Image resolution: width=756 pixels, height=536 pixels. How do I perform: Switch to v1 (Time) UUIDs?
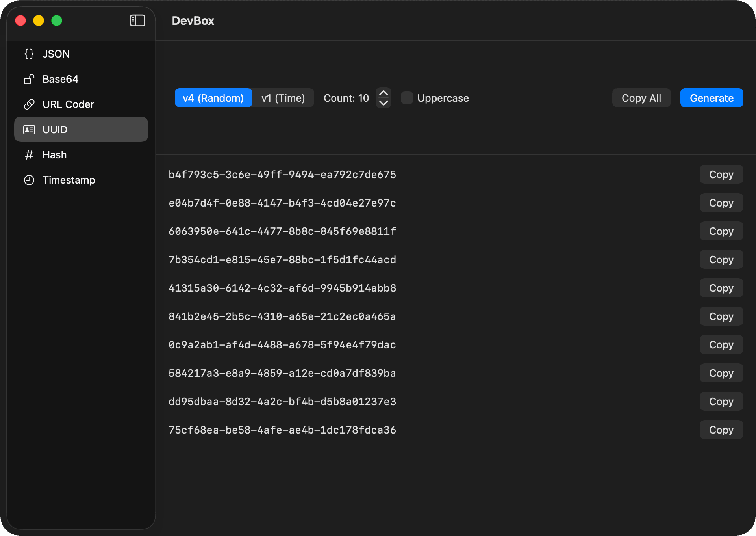[283, 98]
